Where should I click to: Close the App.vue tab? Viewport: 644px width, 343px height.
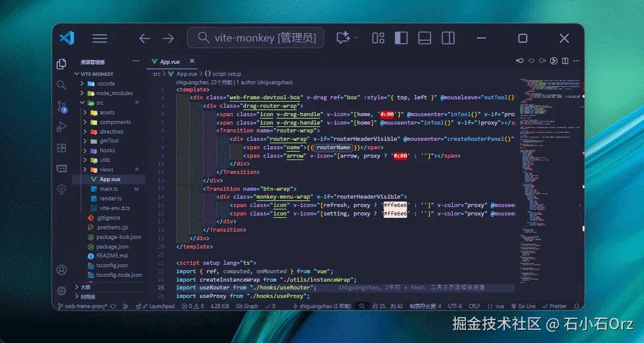click(192, 61)
